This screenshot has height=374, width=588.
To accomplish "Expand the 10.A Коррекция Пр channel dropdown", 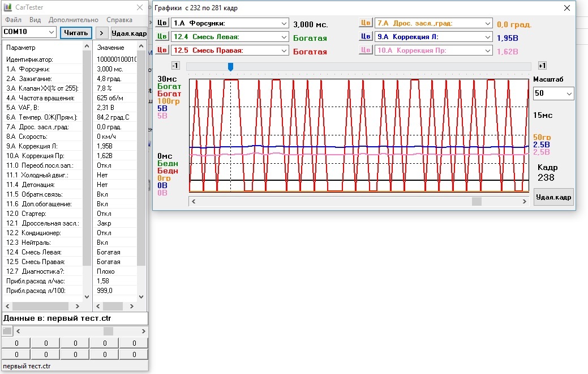I will pyautogui.click(x=487, y=50).
